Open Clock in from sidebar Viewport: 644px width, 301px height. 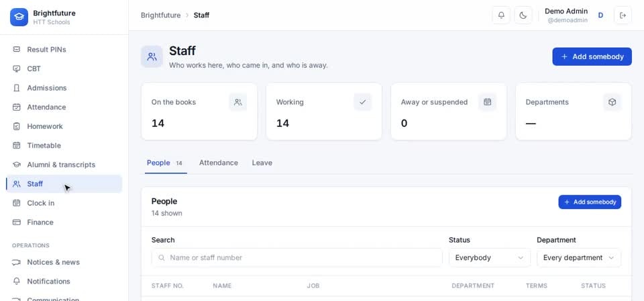pyautogui.click(x=64, y=203)
